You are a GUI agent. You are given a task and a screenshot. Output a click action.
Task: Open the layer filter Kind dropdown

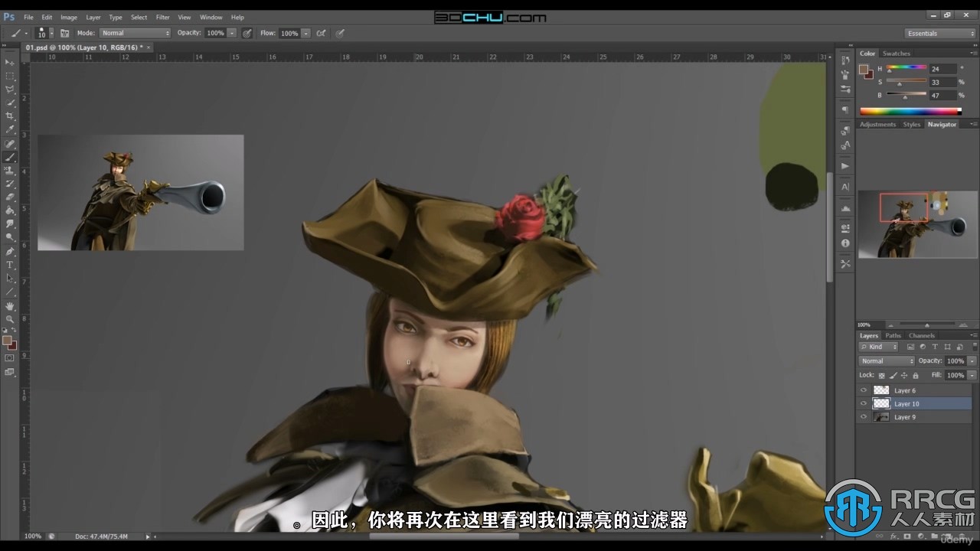878,347
